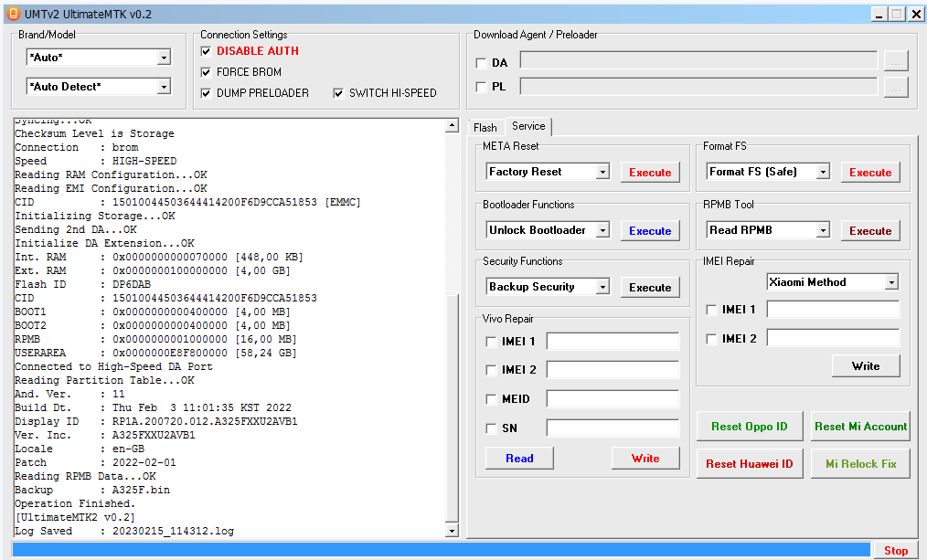Open the Factory Reset dropdown

coord(602,172)
